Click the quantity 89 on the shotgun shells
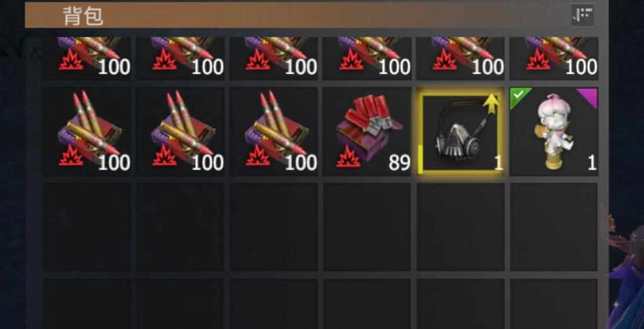 pyautogui.click(x=399, y=163)
